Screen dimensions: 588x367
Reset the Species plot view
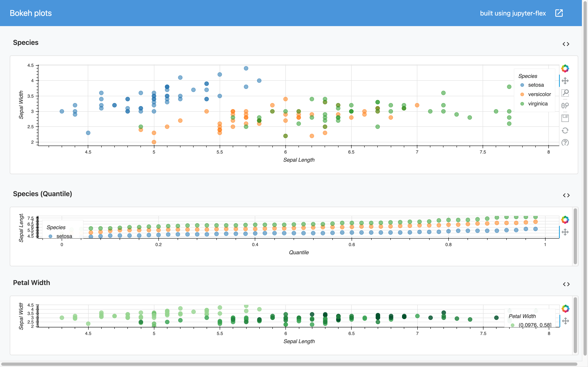[565, 130]
